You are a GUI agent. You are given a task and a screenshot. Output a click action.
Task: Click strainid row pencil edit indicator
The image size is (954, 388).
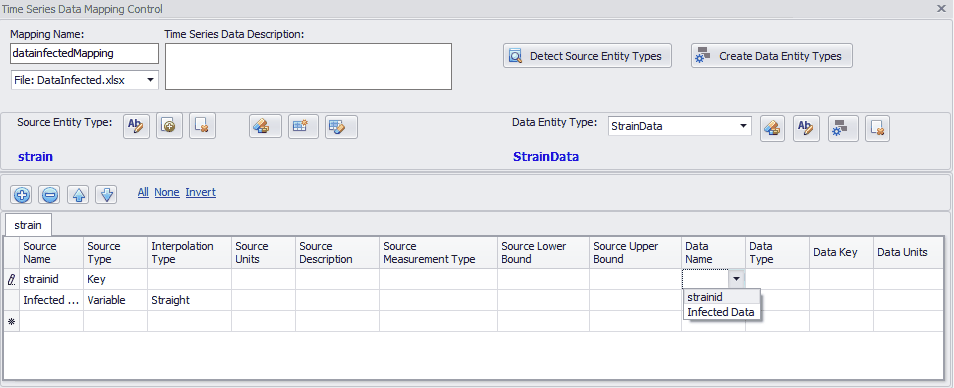click(x=12, y=279)
